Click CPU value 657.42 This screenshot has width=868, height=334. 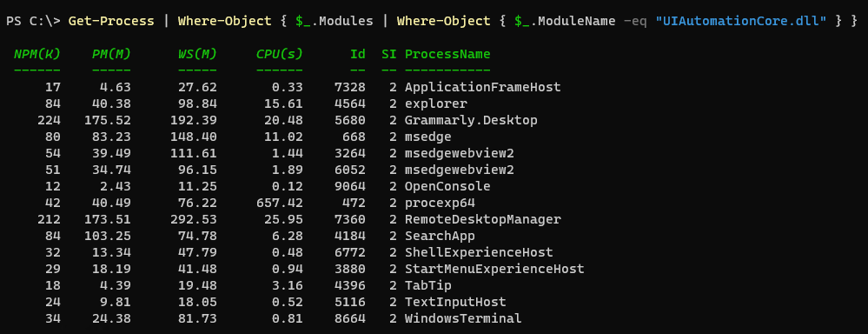pos(280,203)
